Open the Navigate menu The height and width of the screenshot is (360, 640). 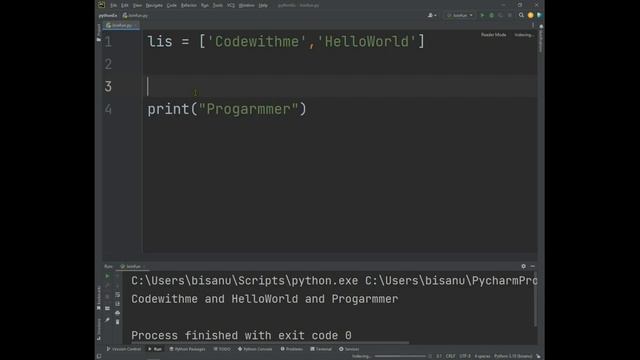point(154,5)
